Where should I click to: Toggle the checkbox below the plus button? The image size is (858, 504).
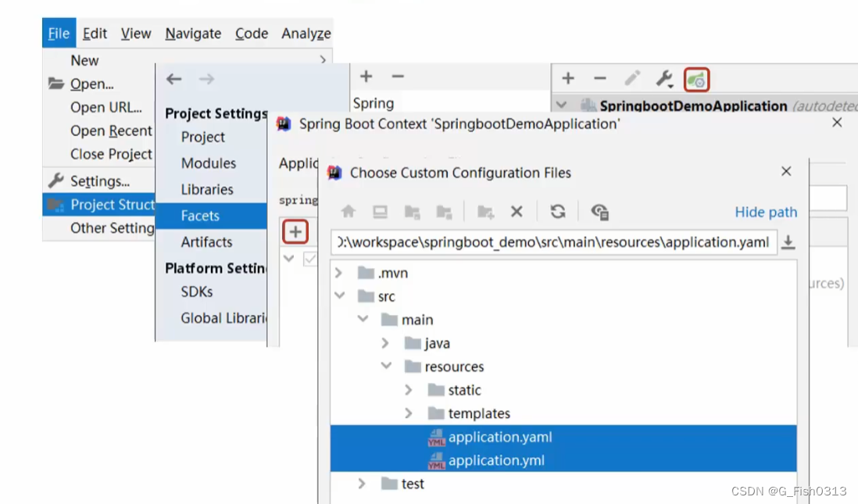[310, 259]
